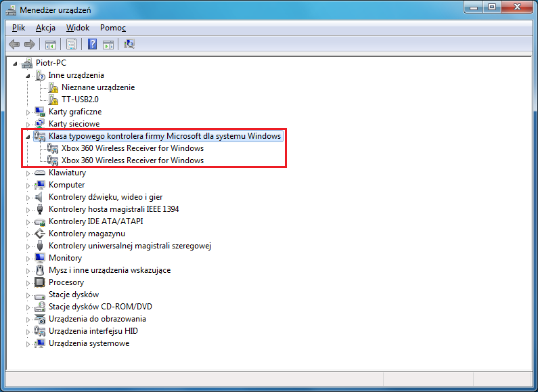Screen dimensions: 538x392
Task: Open the Plik menu
Action: pos(18,28)
